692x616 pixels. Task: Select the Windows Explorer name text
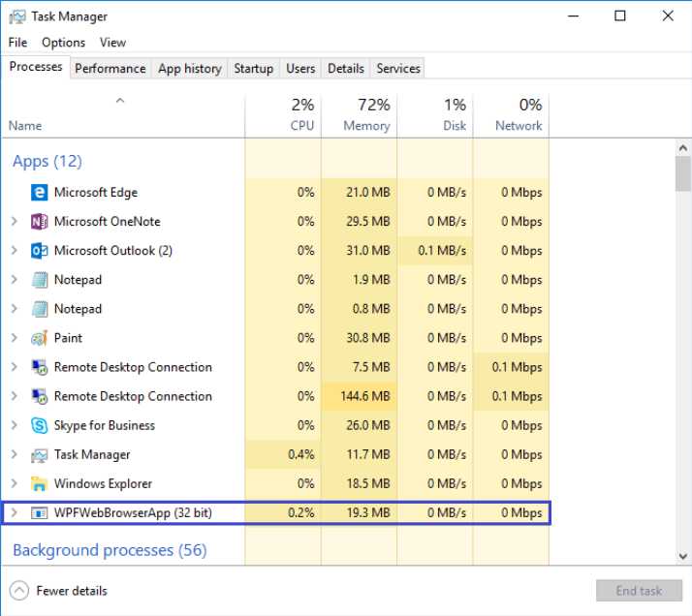[x=103, y=483]
